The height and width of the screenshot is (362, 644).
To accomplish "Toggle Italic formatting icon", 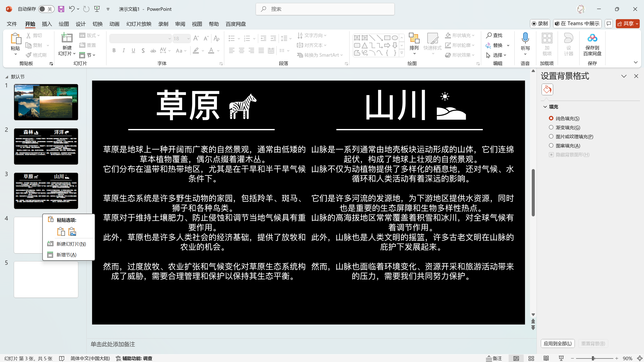I will coord(124,50).
